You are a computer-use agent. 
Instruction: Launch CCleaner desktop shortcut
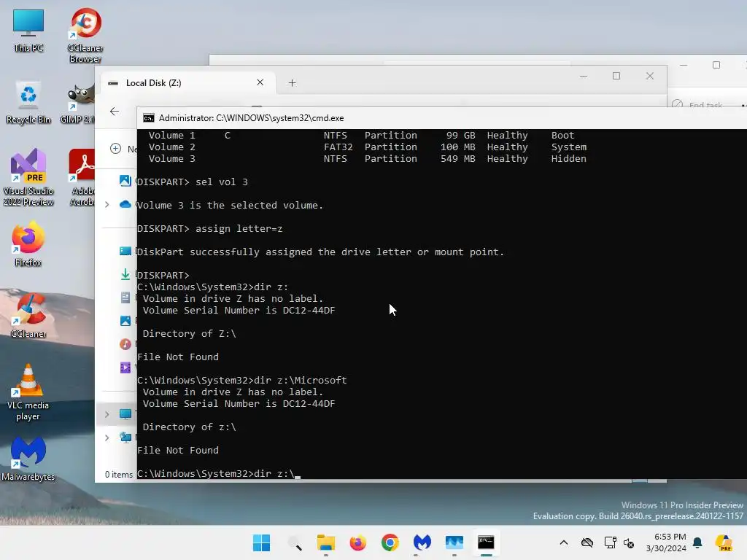tap(28, 315)
